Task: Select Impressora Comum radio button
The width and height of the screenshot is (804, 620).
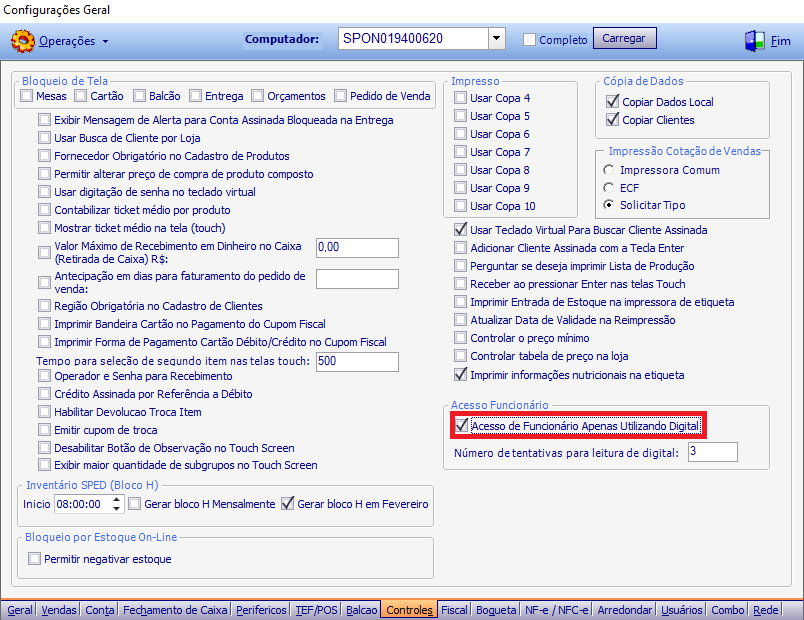Action: point(609,170)
